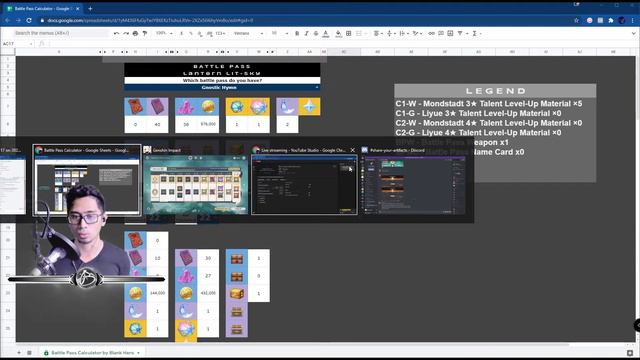The height and width of the screenshot is (360, 640).
Task: Insert a comment from the toolbar
Action: (x=441, y=33)
